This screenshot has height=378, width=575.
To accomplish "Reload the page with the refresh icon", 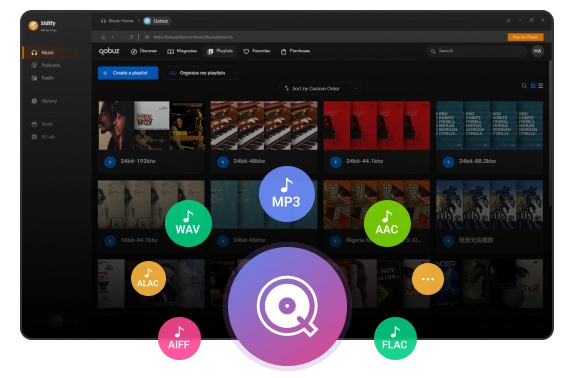I will tap(131, 37).
